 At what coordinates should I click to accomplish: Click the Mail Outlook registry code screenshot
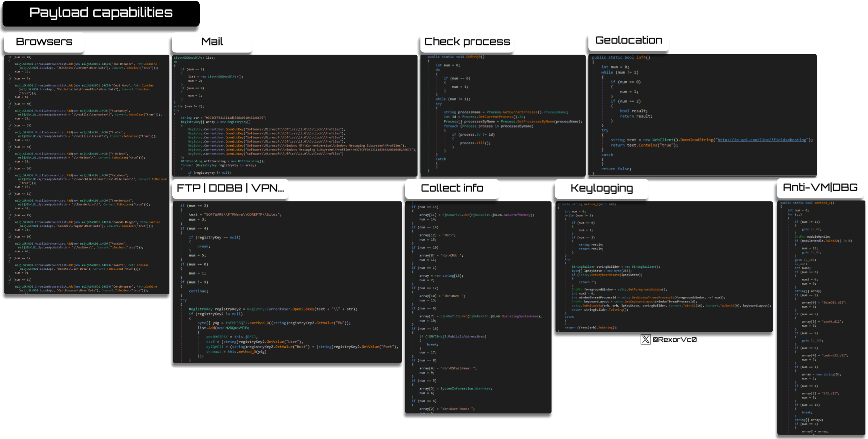point(295,116)
